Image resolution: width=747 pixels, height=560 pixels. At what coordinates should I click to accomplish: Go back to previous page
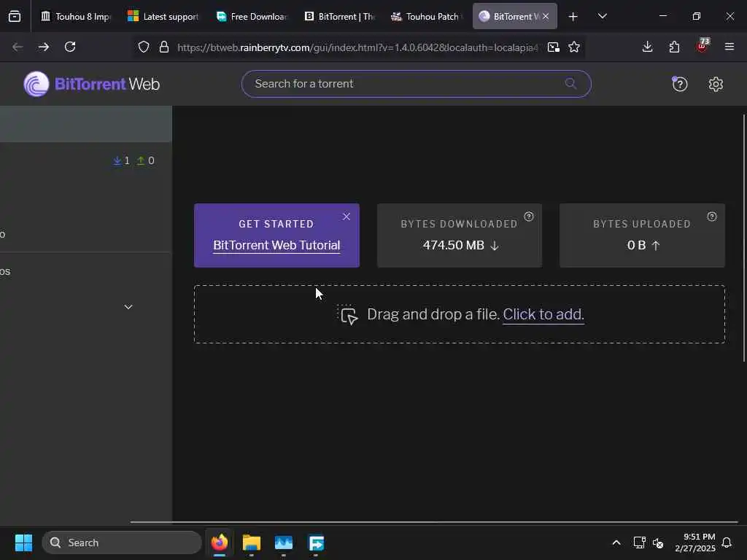pyautogui.click(x=18, y=47)
